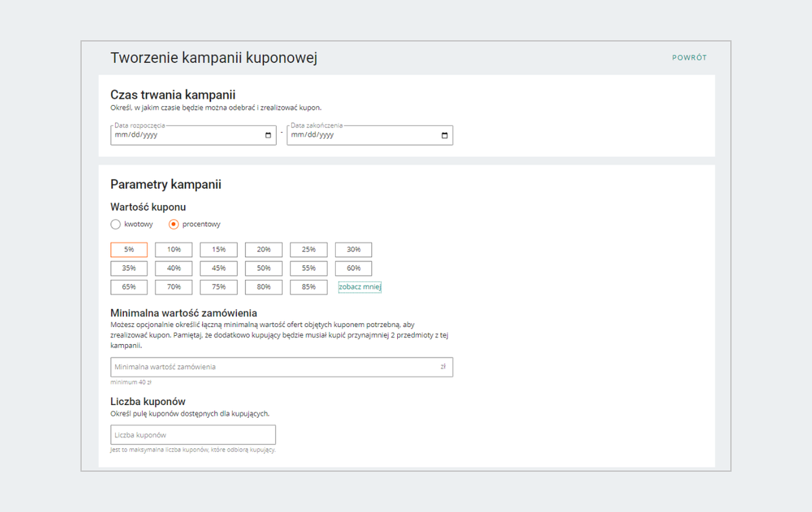812x512 pixels.
Task: Select the Liczba kuponów heading
Action: click(x=148, y=402)
